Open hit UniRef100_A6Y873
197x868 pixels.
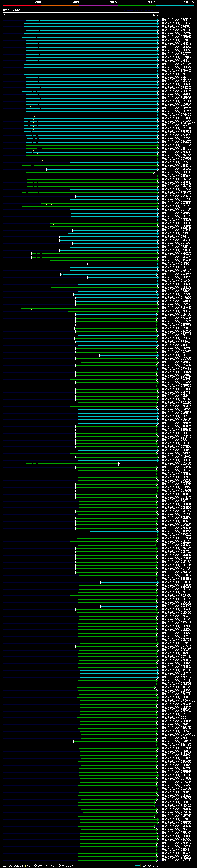coord(176,40)
